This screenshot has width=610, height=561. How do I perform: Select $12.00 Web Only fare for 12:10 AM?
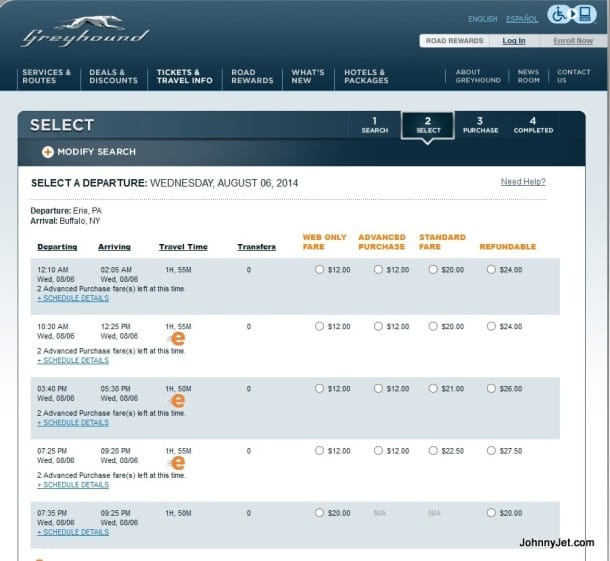coord(319,269)
